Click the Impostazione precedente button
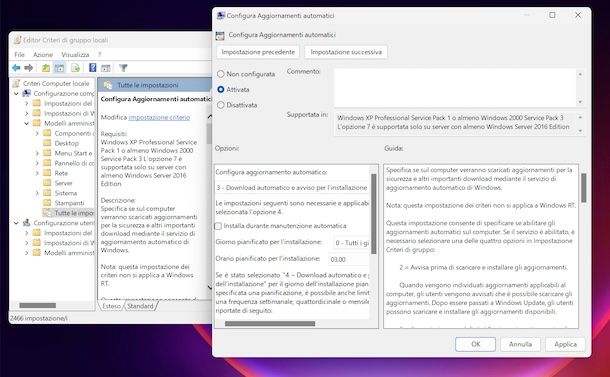610x377 pixels. point(258,52)
